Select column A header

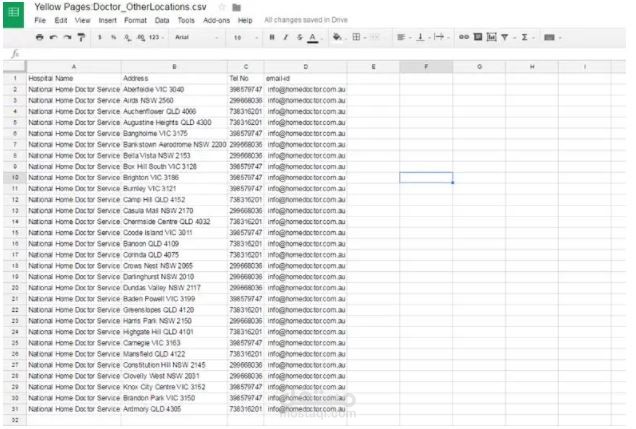pos(74,66)
